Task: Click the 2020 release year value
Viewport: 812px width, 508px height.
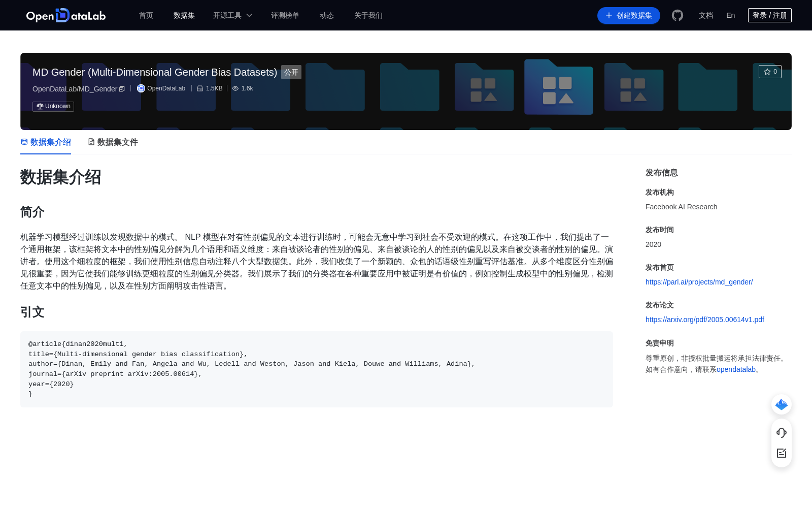Action: 653,244
